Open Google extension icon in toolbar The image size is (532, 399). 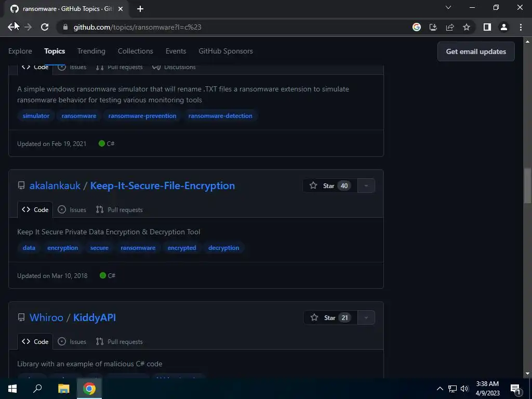click(x=416, y=27)
